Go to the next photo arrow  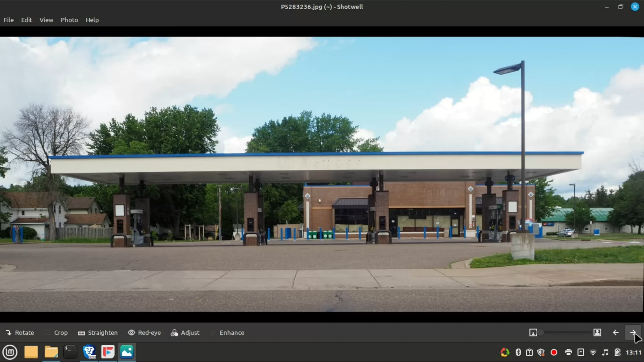[633, 333]
